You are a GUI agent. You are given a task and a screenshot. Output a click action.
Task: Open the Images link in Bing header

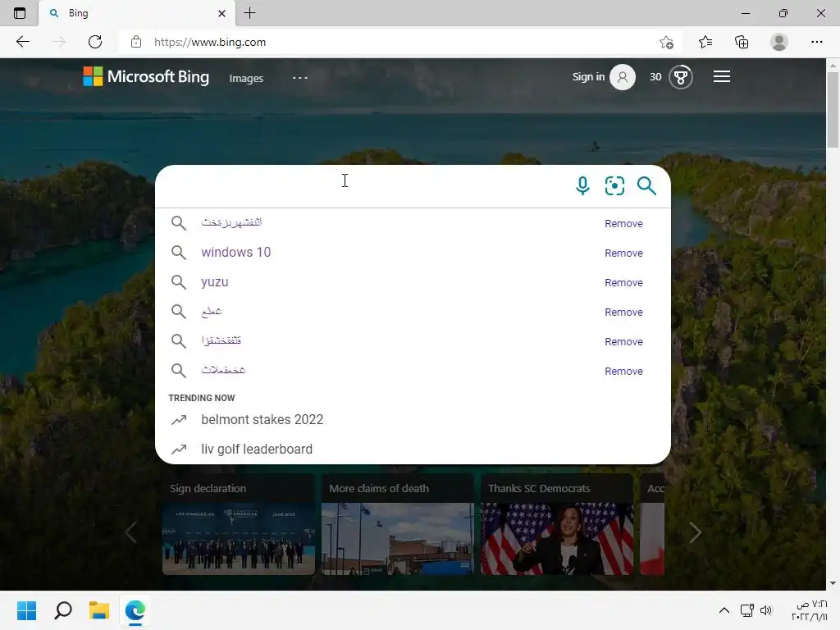246,78
